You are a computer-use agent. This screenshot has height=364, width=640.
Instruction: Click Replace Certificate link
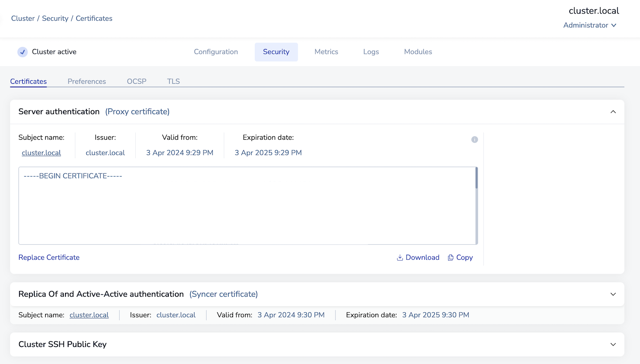click(x=49, y=258)
